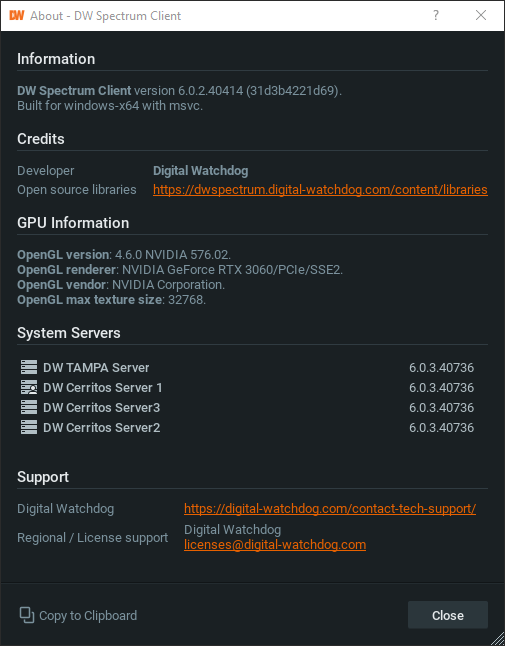Click version number beside DW Cerritos Server3

pos(441,407)
